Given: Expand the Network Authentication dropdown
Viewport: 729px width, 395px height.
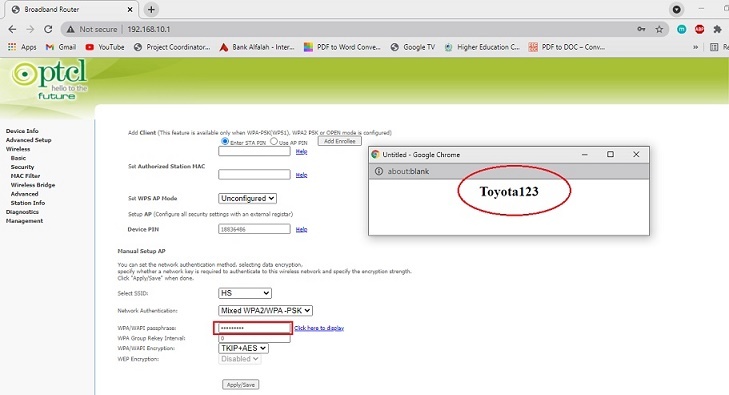Looking at the screenshot, I should pos(265,310).
